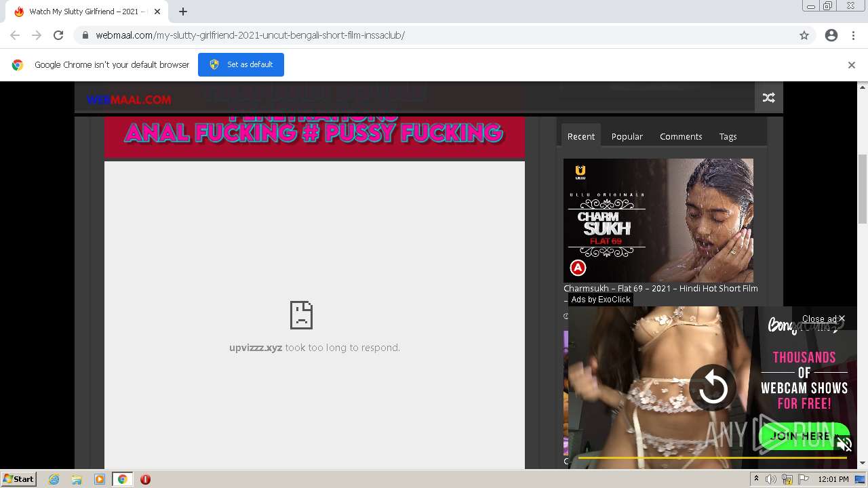Viewport: 868px width, 488px height.
Task: Bookmark this page with the star icon
Action: pyautogui.click(x=804, y=35)
